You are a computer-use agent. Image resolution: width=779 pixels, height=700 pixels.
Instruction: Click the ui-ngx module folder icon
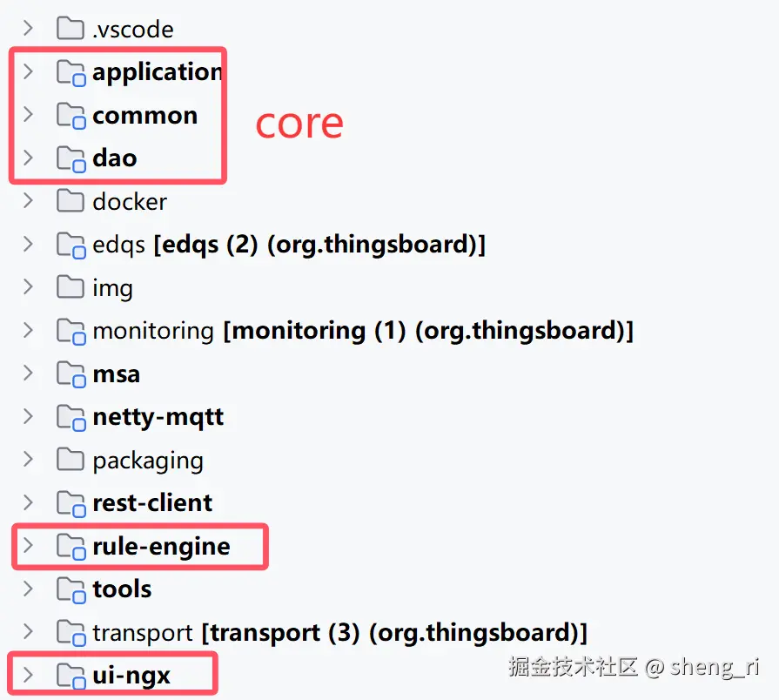[71, 675]
